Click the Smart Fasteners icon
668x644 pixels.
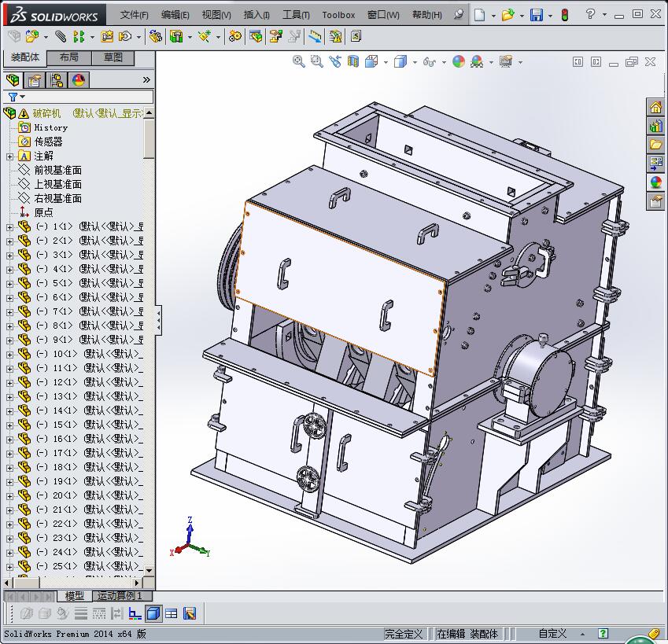[x=107, y=37]
